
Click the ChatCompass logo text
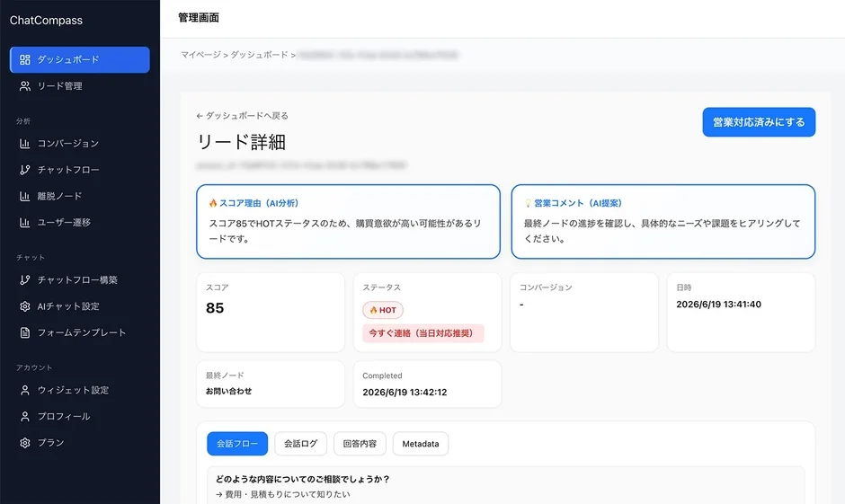[x=47, y=21]
